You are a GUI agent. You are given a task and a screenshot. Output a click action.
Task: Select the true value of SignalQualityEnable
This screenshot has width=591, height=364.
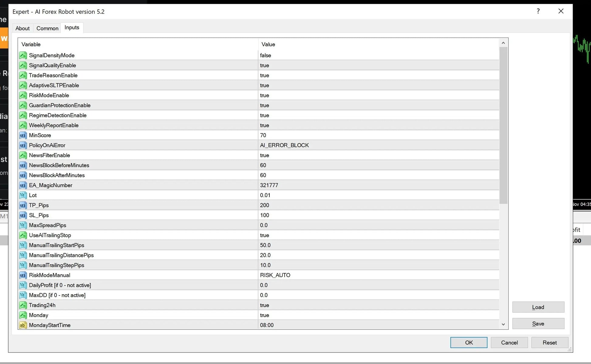265,65
